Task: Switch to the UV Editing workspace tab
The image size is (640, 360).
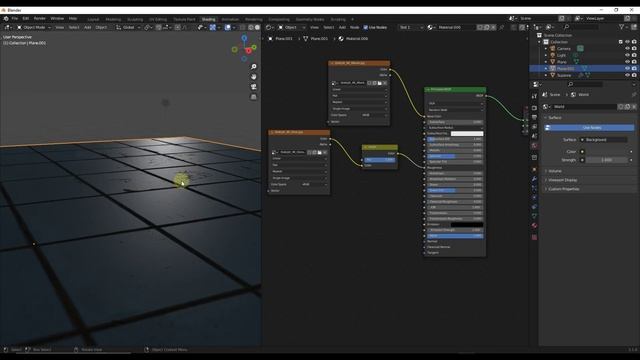Action: (x=158, y=19)
